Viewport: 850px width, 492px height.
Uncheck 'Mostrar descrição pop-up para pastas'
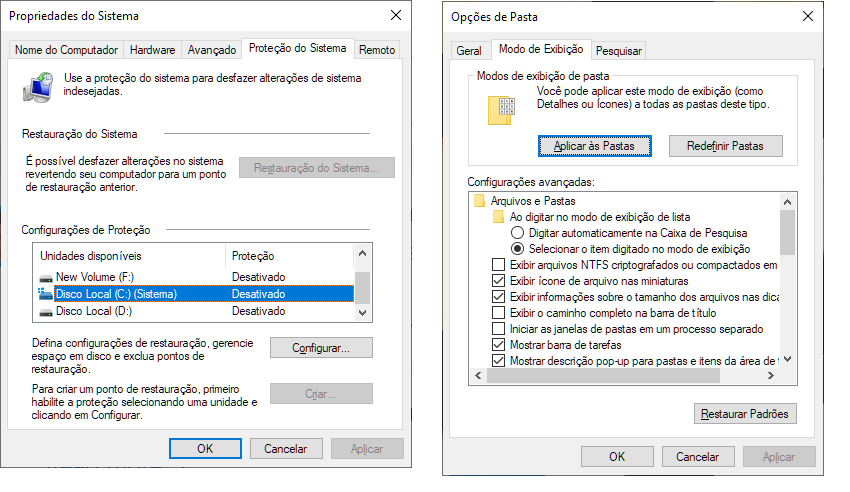tap(498, 361)
